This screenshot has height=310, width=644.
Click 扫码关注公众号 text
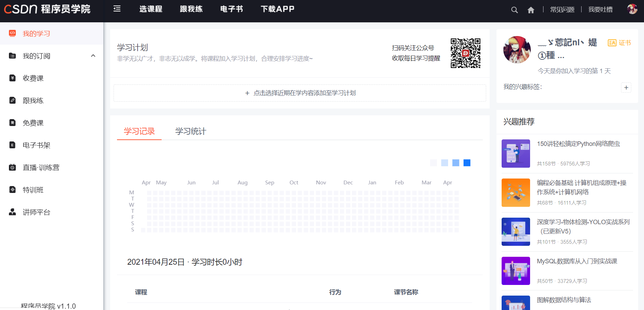[413, 48]
